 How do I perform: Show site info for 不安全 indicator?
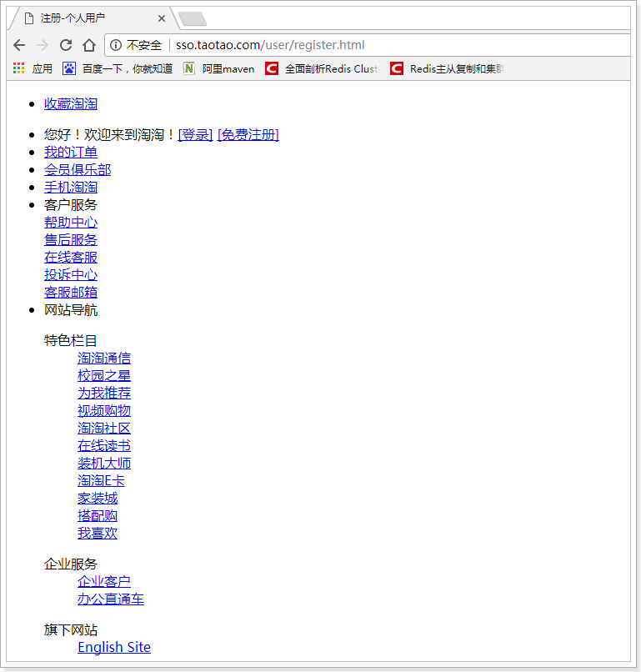click(x=116, y=45)
